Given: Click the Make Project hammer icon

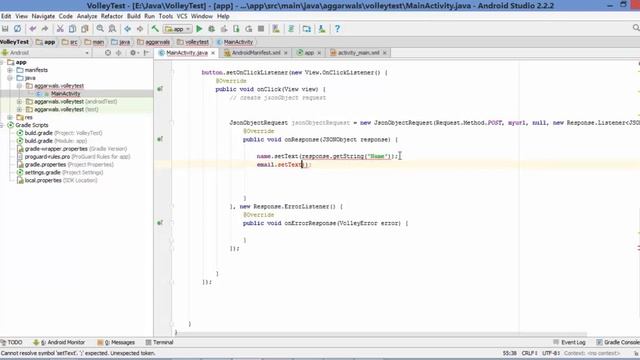Looking at the screenshot, I should click(x=155, y=29).
